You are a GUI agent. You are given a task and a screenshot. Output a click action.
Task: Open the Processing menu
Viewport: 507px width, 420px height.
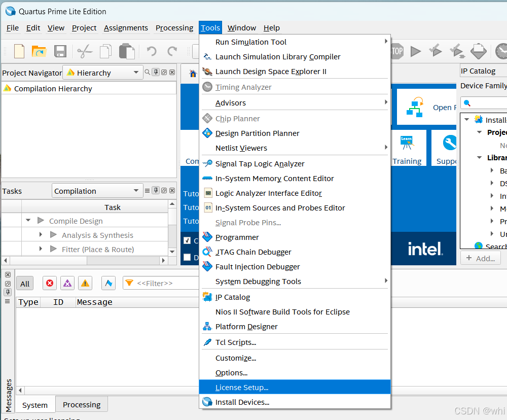(174, 28)
